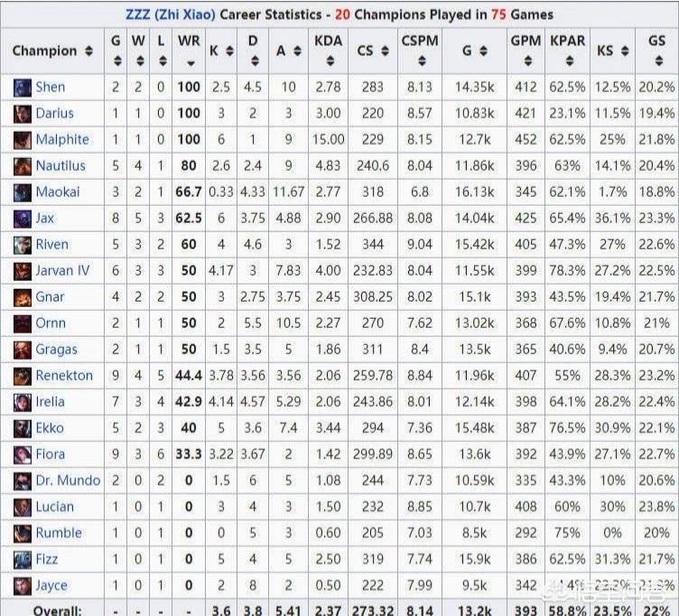Open the Maokai champion link
This screenshot has width=679, height=616.
pyautogui.click(x=58, y=192)
